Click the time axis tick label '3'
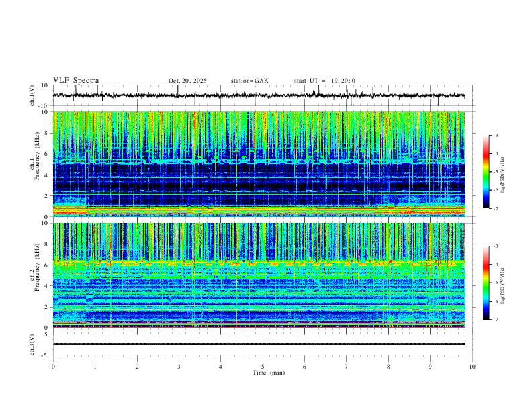The height and width of the screenshot is (411, 532). [179, 367]
